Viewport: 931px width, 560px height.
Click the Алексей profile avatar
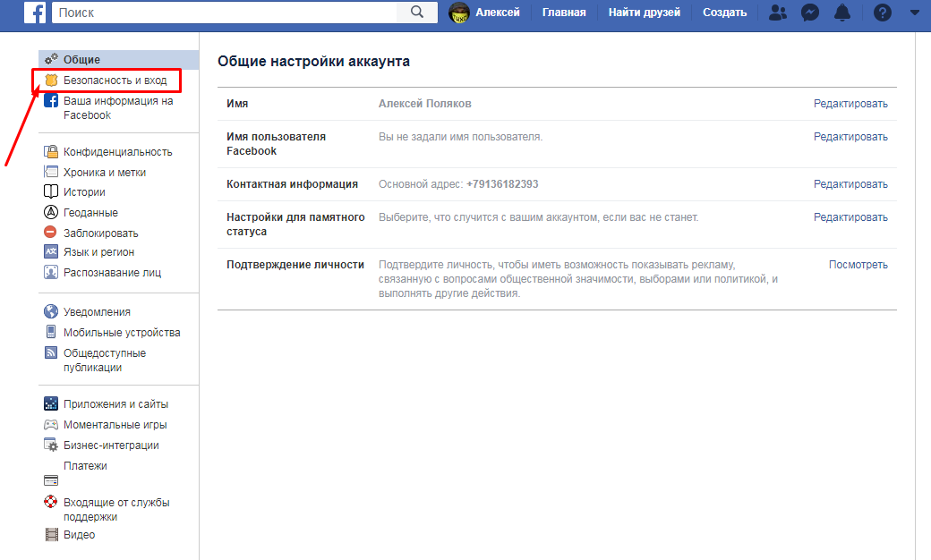coord(459,13)
